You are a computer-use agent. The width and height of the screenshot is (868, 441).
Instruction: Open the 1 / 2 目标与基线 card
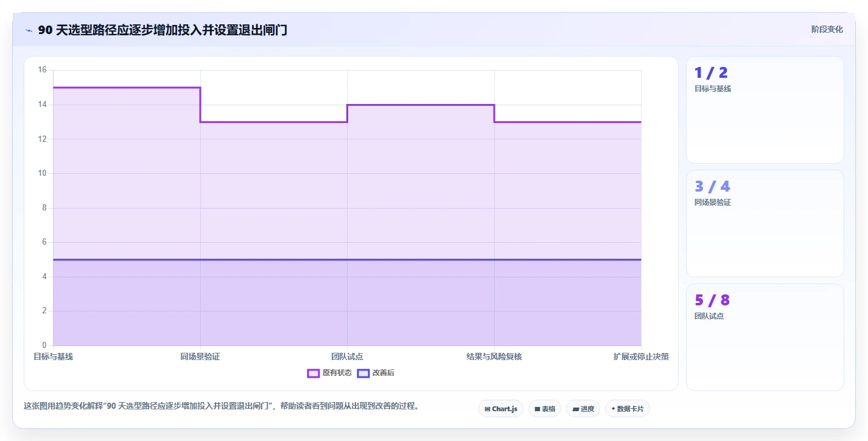click(765, 110)
